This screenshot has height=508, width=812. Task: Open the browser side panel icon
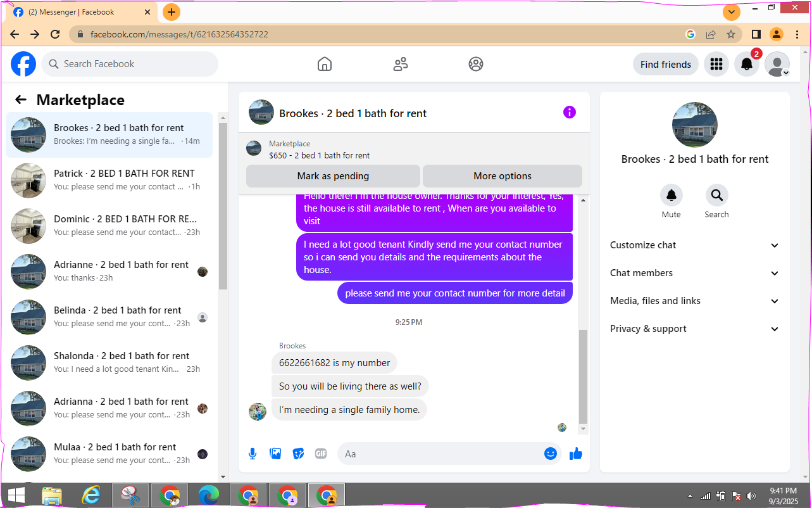756,34
